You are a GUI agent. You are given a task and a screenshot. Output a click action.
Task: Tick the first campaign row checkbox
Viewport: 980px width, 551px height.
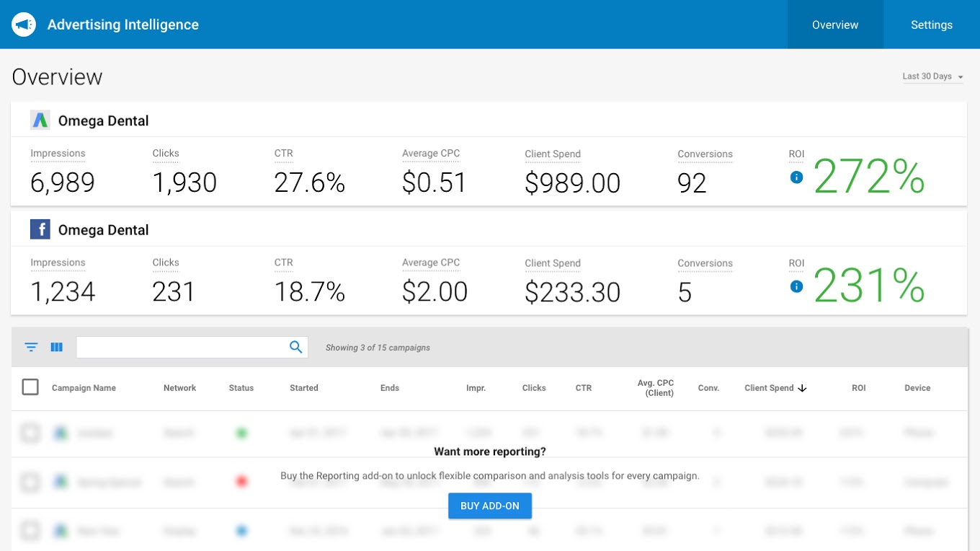pyautogui.click(x=30, y=433)
